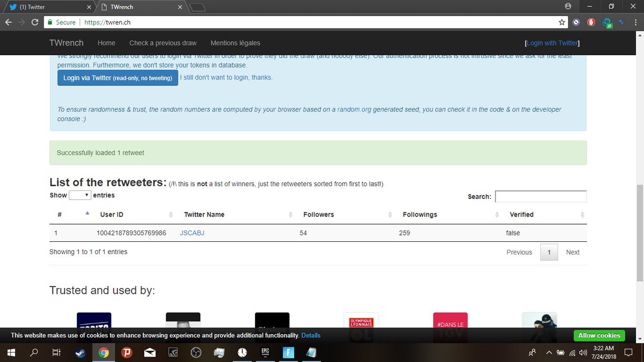This screenshot has height=362, width=644.
Task: Sort by the Twitter Name column
Action: [x=237, y=215]
